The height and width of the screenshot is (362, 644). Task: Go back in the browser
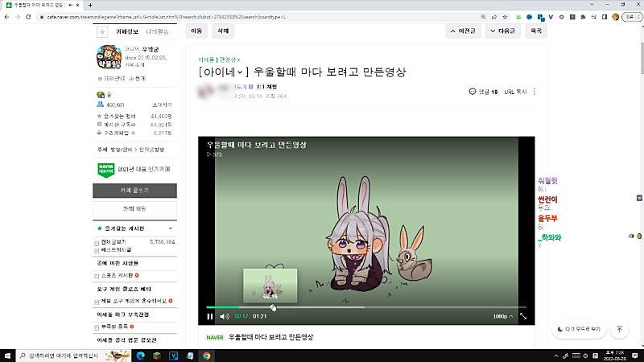click(7, 17)
